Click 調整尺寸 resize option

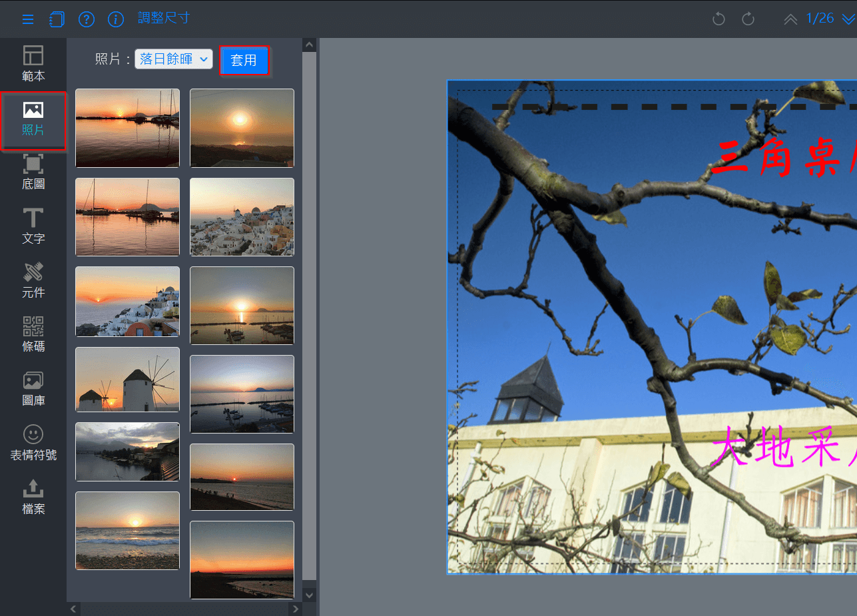pyautogui.click(x=164, y=18)
